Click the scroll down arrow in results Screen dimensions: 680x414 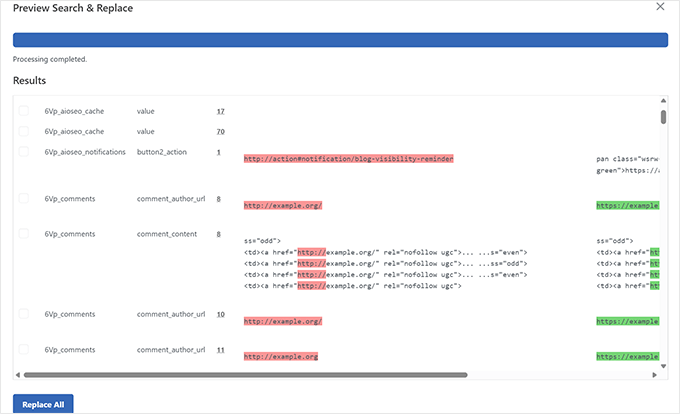662,366
